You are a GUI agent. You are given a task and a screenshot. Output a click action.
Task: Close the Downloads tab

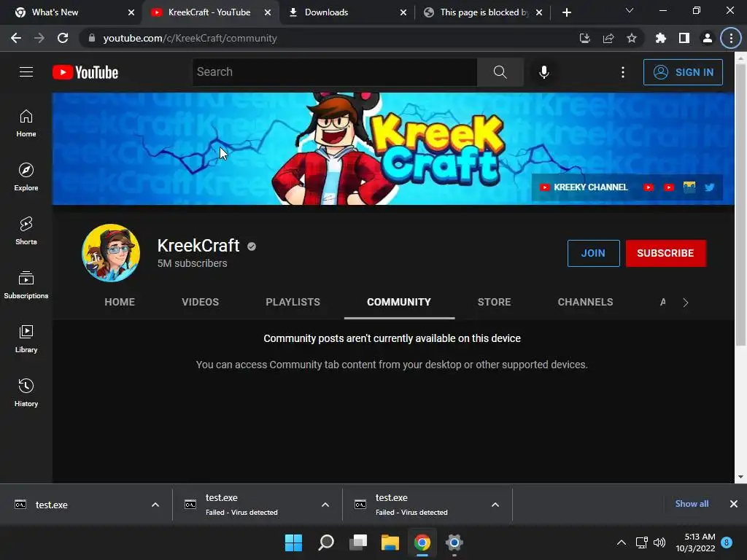[x=403, y=12]
